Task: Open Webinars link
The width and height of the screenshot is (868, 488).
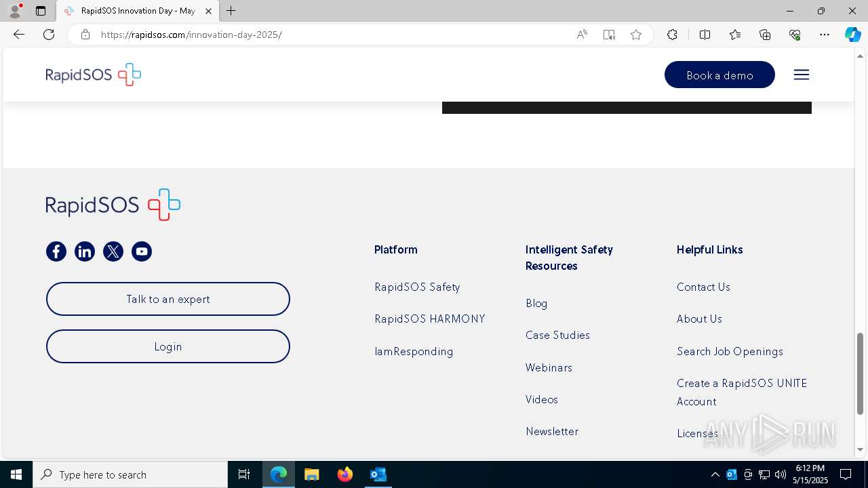Action: [x=549, y=368]
